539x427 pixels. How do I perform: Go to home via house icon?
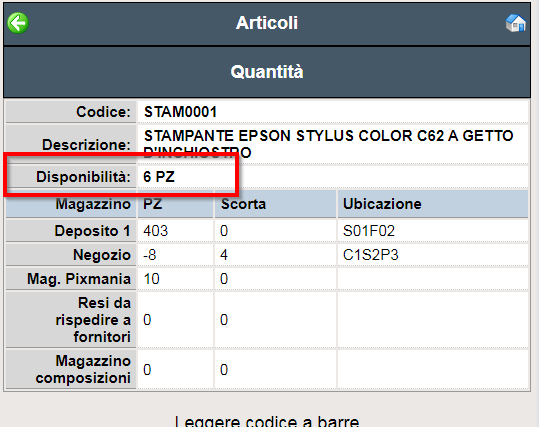(x=516, y=23)
